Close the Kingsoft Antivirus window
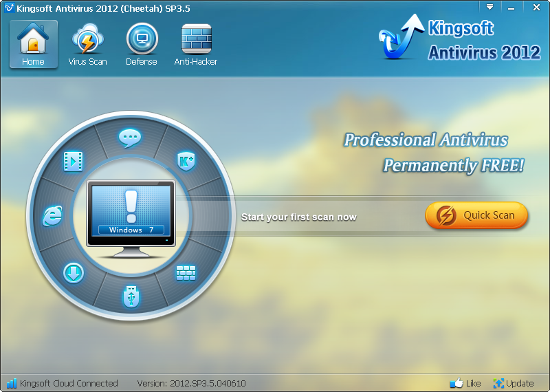550x392 pixels. click(536, 7)
